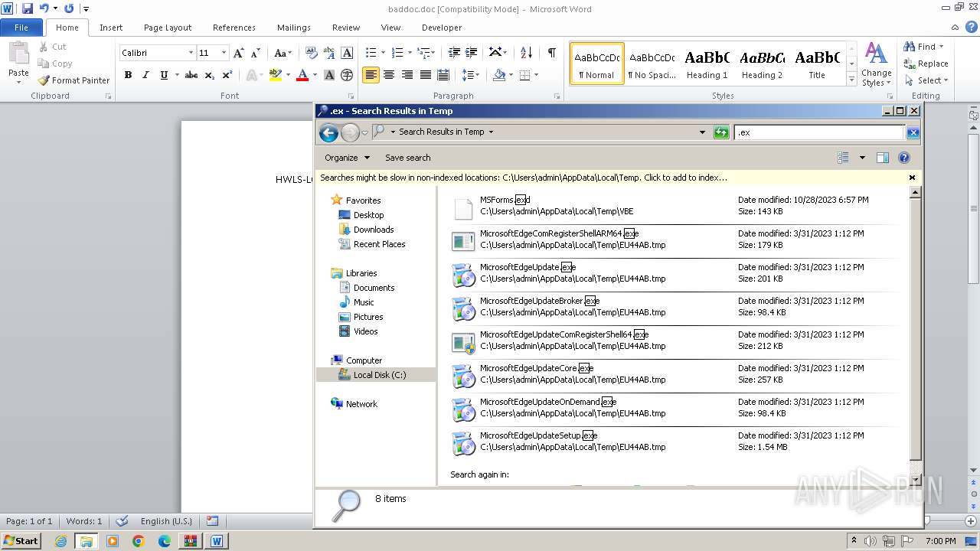
Task: Apply Heading 1 style
Action: (x=707, y=64)
